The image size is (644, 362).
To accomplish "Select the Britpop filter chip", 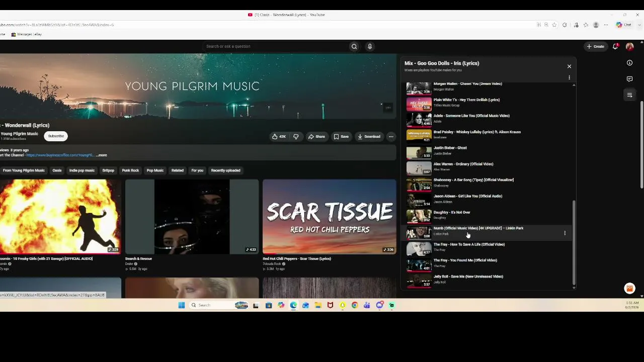I will 108,170.
